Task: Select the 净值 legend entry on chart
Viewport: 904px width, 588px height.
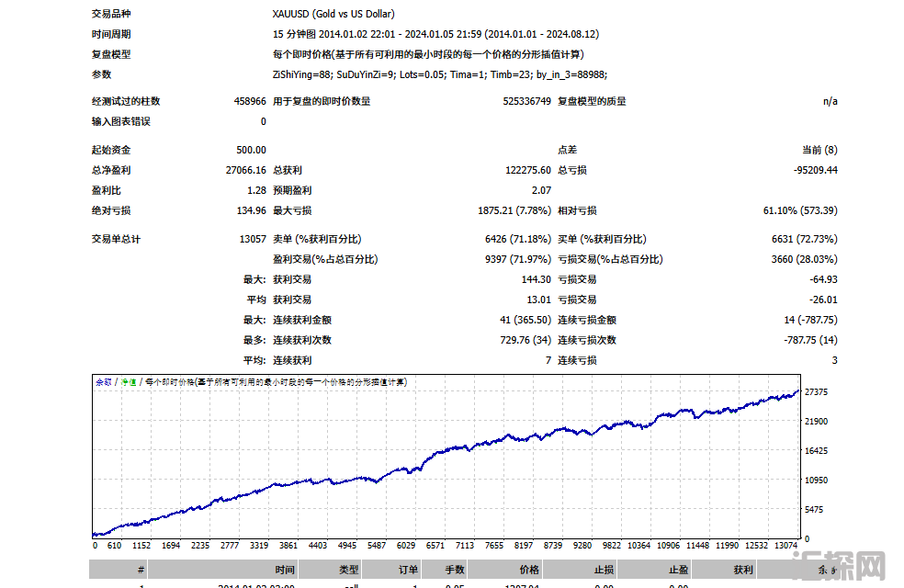Action: click(128, 382)
